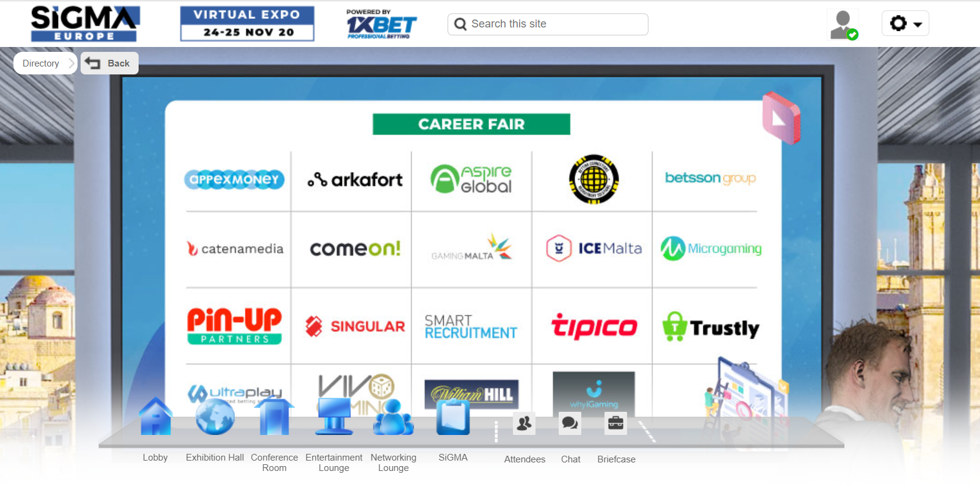980x485 pixels.
Task: Visit the Networking Lounge people icon
Action: [x=393, y=417]
